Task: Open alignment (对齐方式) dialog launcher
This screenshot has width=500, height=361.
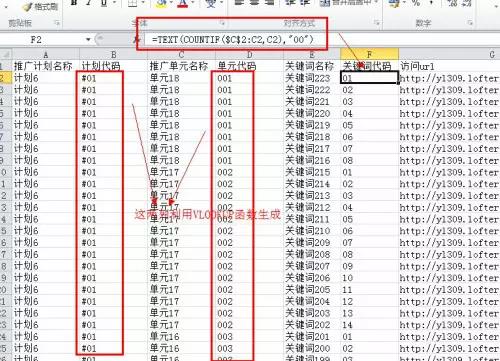Action: [377, 23]
